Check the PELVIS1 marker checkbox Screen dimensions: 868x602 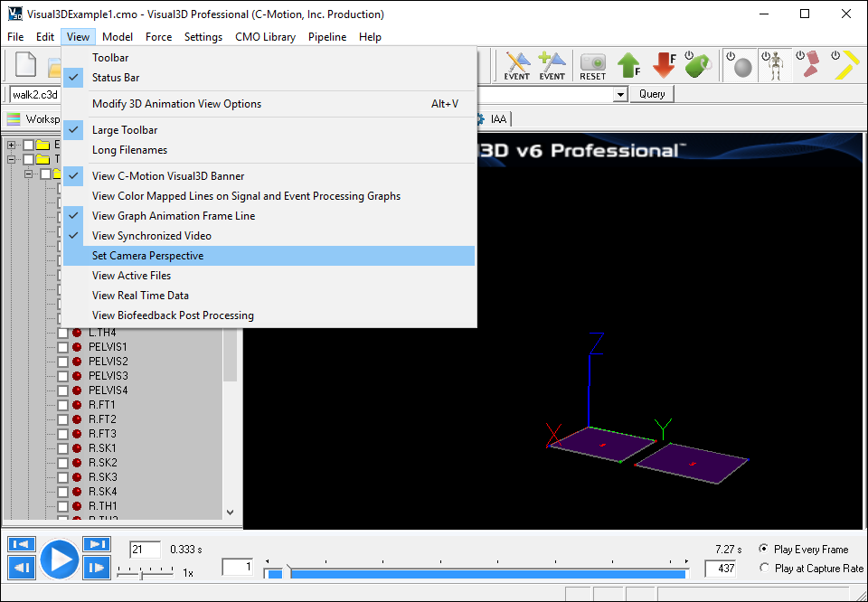(63, 347)
